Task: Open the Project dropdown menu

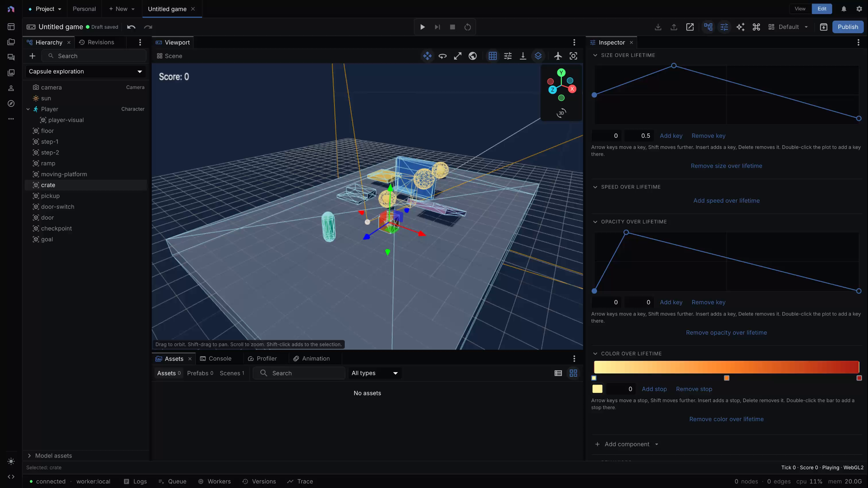Action: coord(45,9)
